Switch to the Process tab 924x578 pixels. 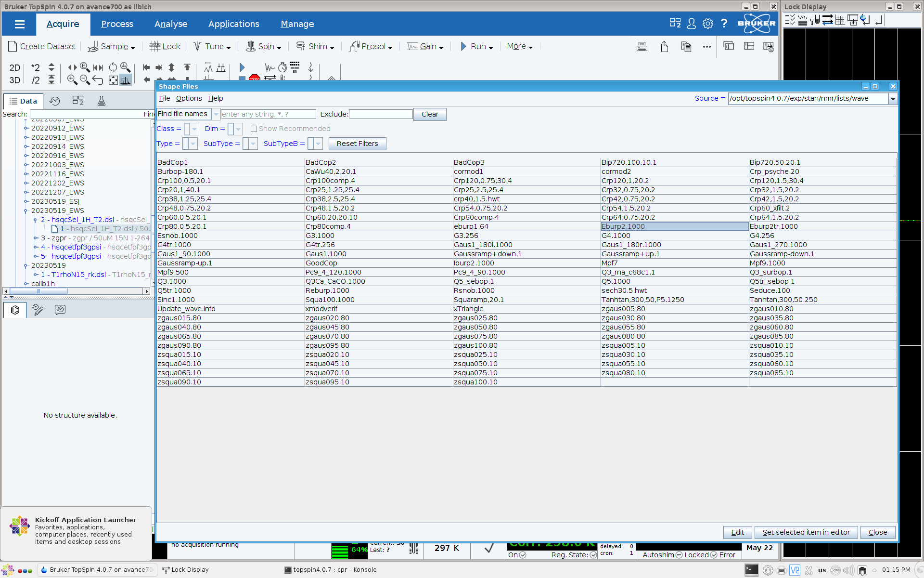pyautogui.click(x=117, y=24)
